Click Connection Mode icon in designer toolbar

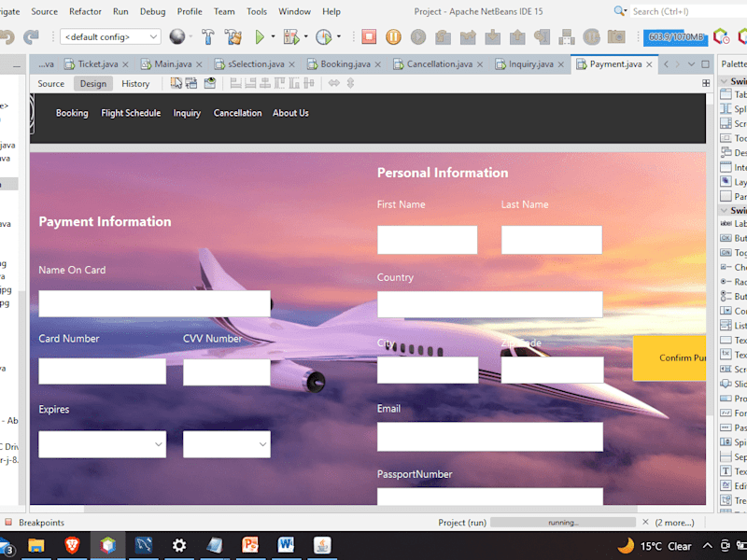pyautogui.click(x=191, y=83)
